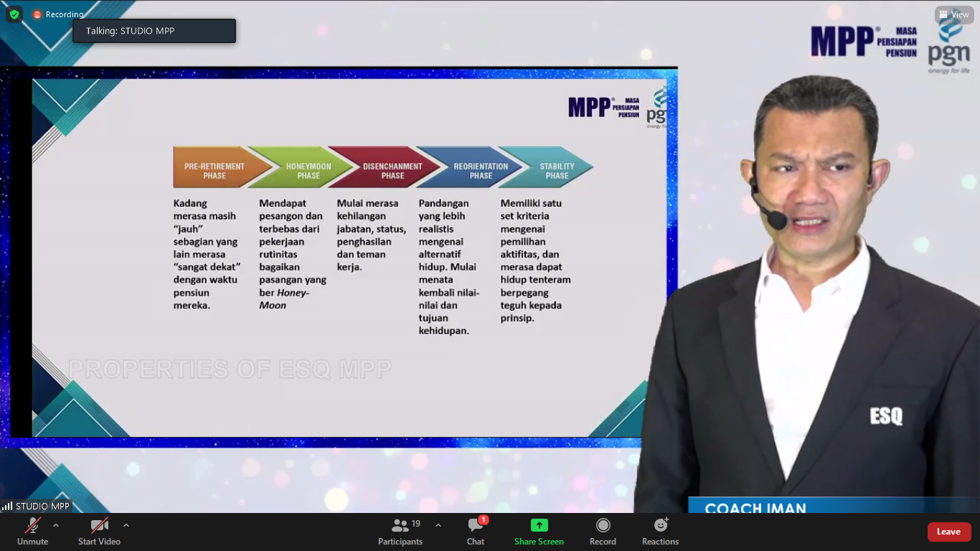Toggle meeting recording with Record
980x551 pixels.
click(x=603, y=531)
